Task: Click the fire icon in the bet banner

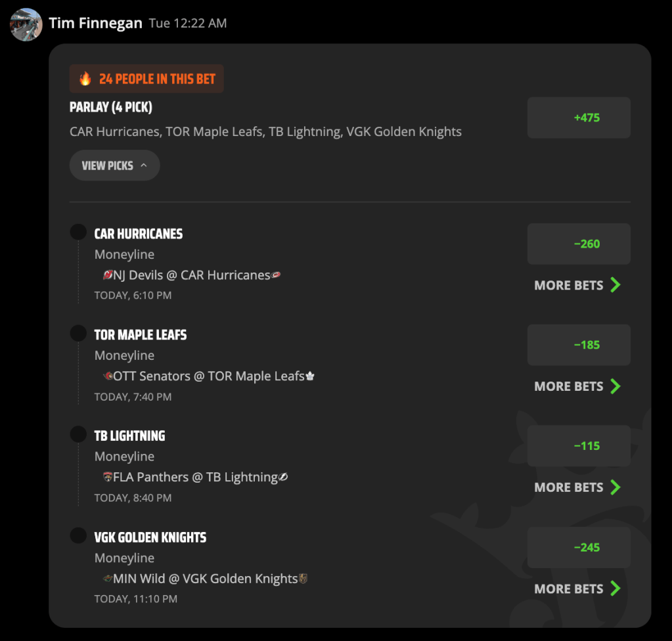Action: 85,79
